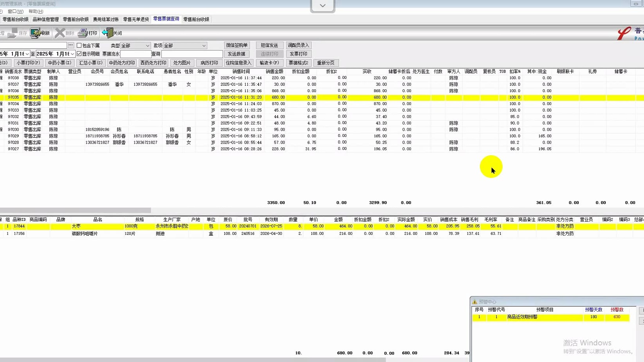Viewport: 644px width, 362px height.
Task: Uncheck the 显示明细 checkbox
Action: pyautogui.click(x=79, y=54)
